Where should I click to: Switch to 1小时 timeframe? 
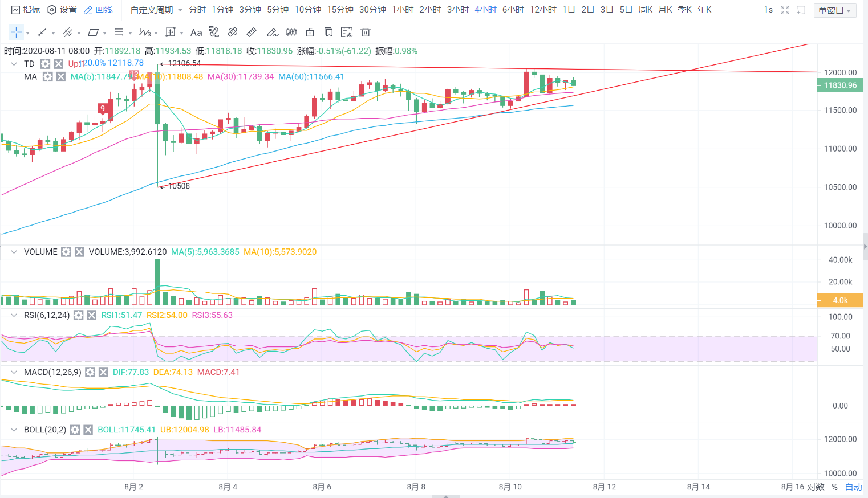point(403,10)
